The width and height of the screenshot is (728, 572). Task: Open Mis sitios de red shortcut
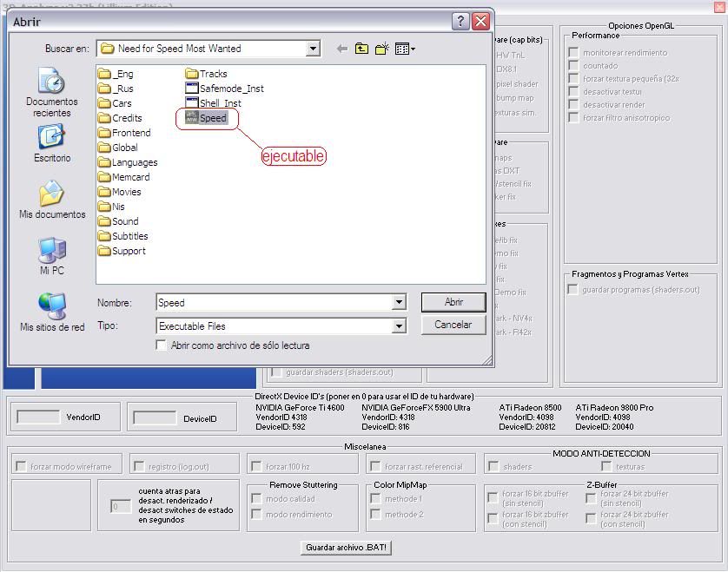[x=52, y=312]
